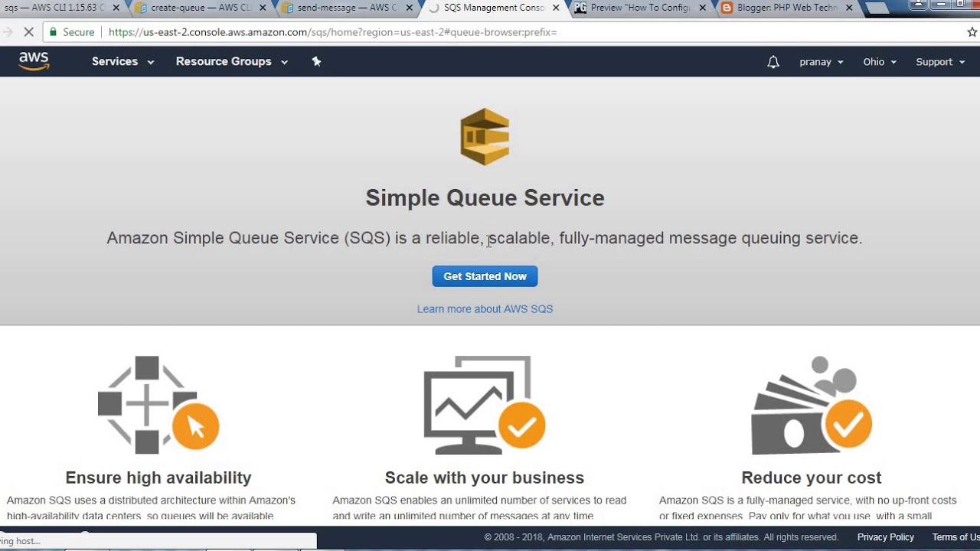The image size is (980, 551).
Task: Open Learn more about AWS SQS link
Action: pyautogui.click(x=485, y=309)
